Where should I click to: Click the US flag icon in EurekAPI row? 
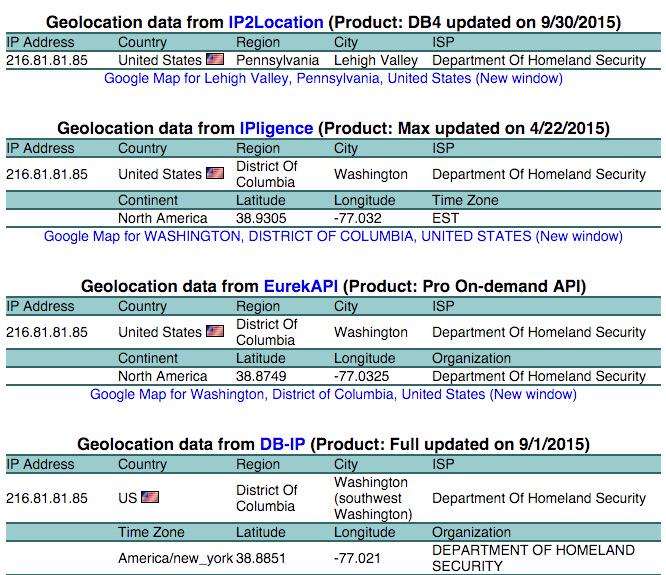click(x=215, y=331)
